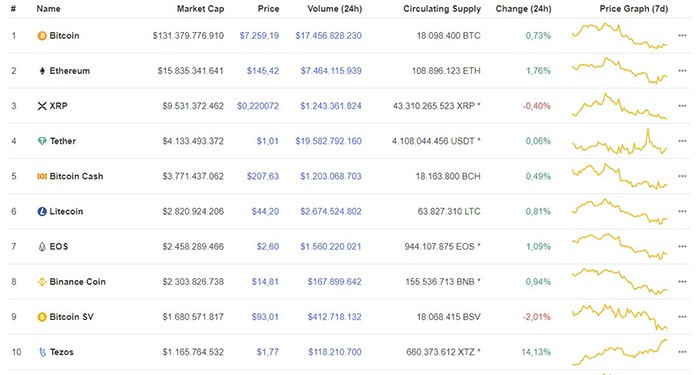Select Tezos change value 14,13%
Viewport: 700px width, 375px height.
[536, 352]
